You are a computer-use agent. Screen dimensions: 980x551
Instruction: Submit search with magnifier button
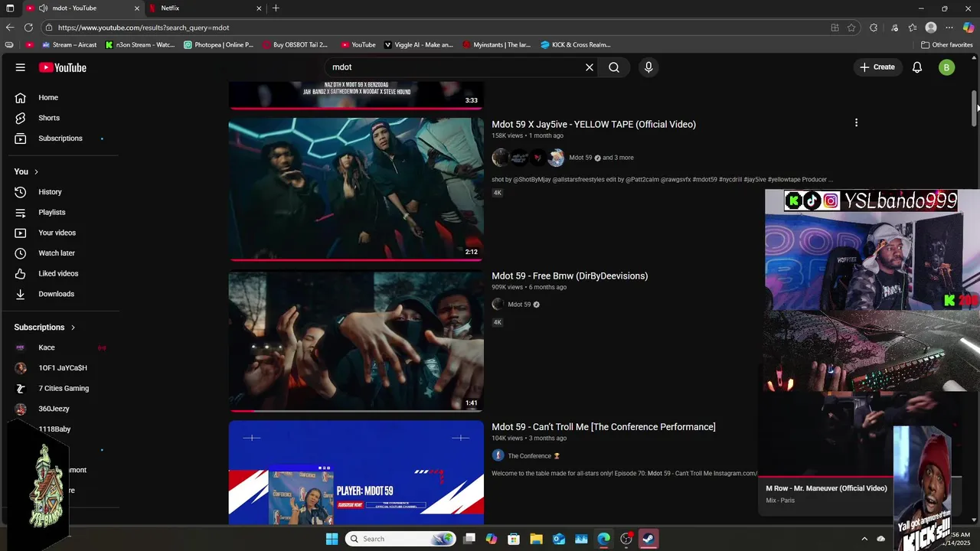[614, 67]
